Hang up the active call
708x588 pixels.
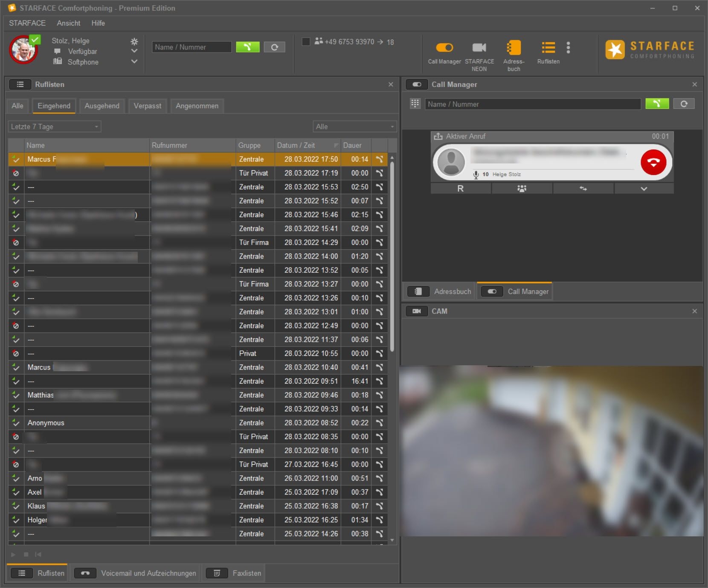653,162
